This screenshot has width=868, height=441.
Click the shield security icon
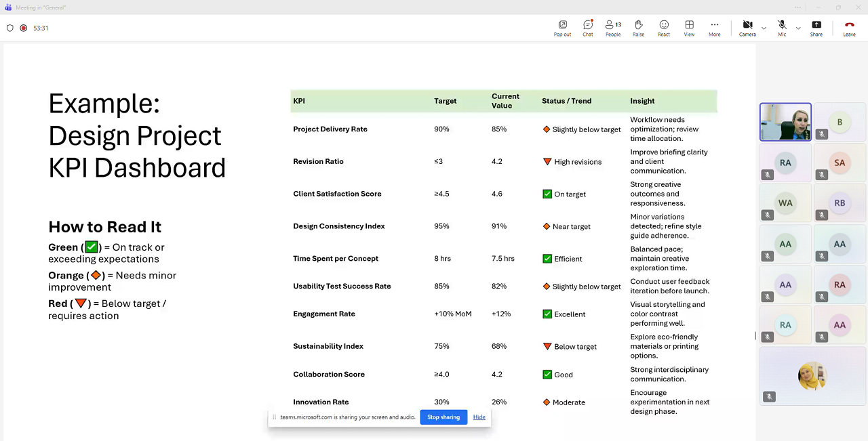[x=9, y=28]
